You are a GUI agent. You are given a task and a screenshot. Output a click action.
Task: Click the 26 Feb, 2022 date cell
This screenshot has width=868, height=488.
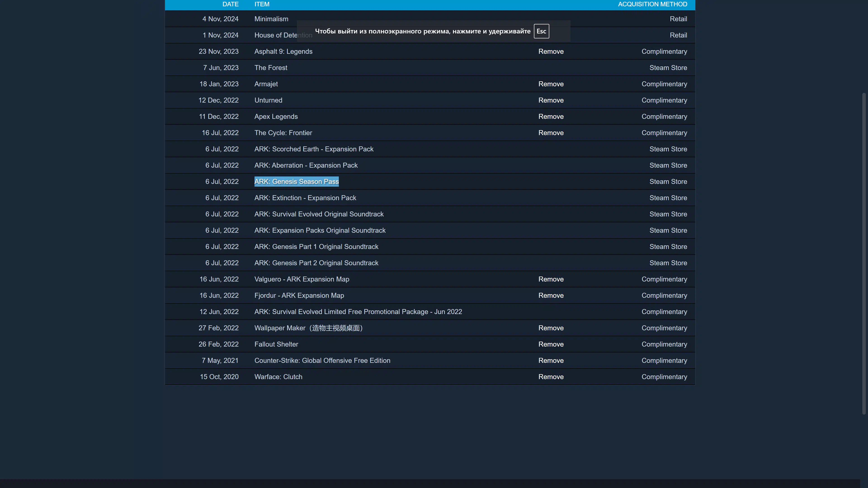click(x=218, y=344)
